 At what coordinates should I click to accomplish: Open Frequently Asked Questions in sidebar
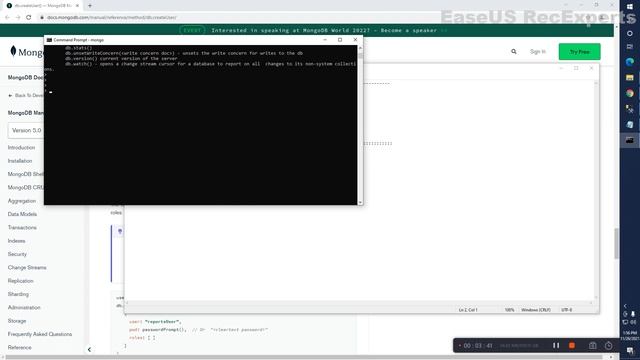pos(40,334)
